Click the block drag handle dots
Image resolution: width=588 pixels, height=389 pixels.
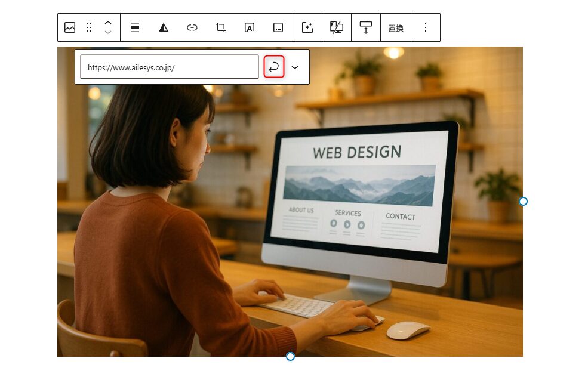tap(89, 27)
